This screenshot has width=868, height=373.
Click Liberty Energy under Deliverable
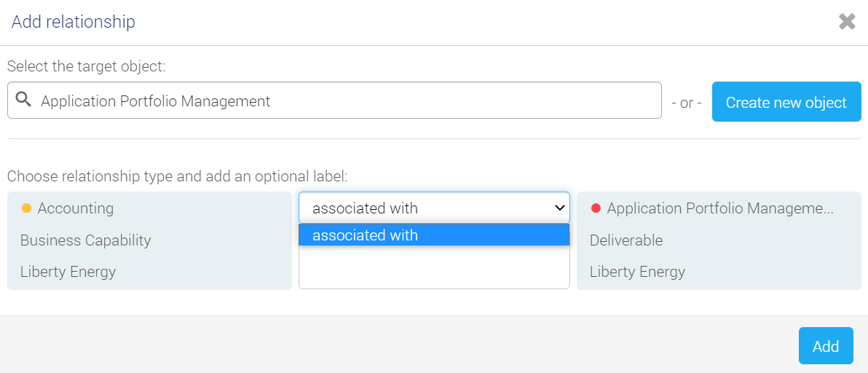tap(637, 272)
